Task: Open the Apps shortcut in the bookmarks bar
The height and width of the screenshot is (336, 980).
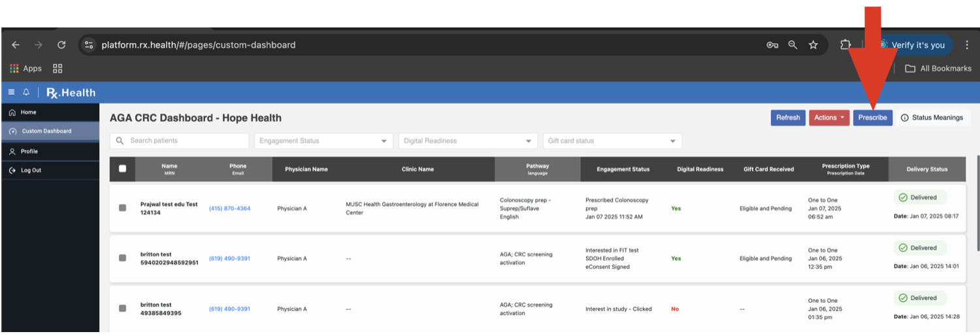Action: click(26, 69)
